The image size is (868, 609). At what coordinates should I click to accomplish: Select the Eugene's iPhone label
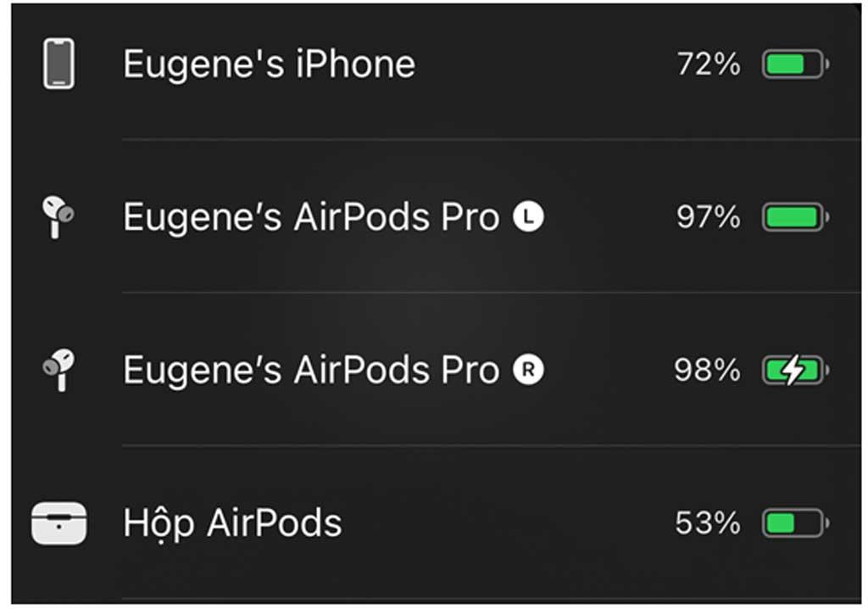(269, 64)
